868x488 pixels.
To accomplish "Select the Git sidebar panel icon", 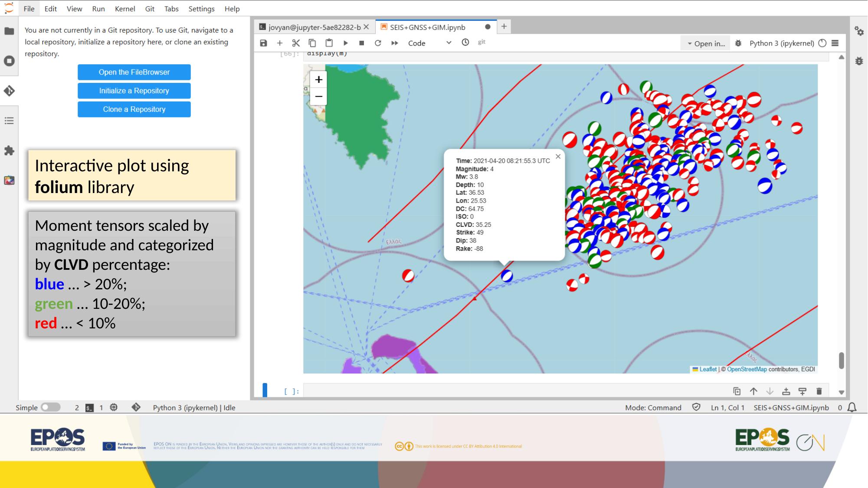I will (x=9, y=91).
